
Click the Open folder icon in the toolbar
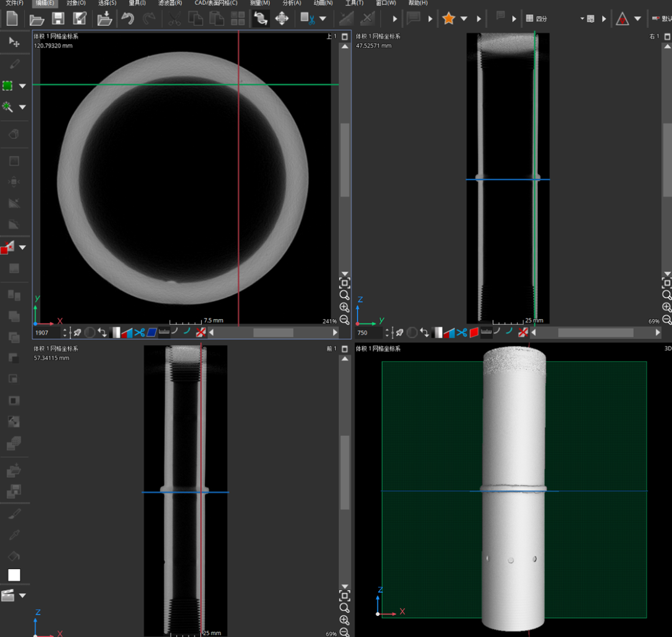36,19
